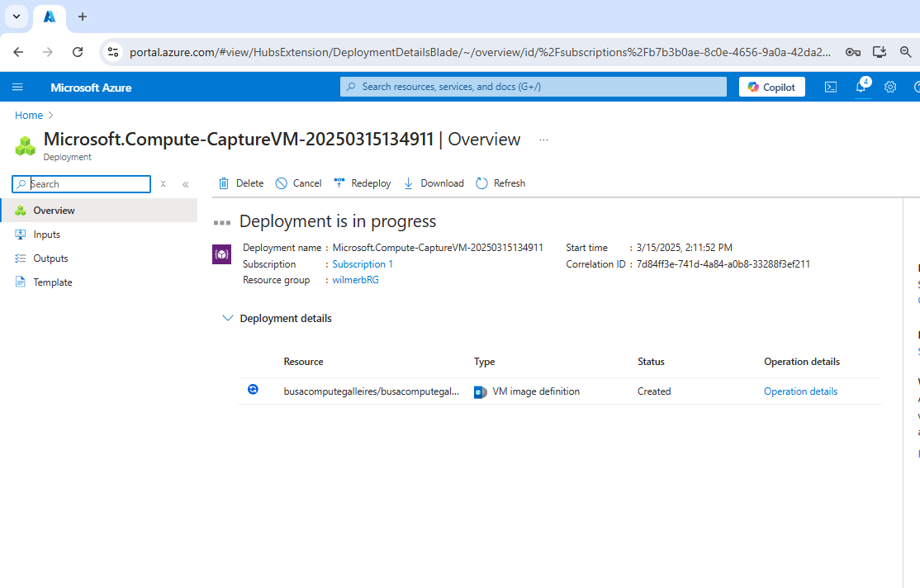This screenshot has width=920, height=588.
Task: Open a new browser tab
Action: click(83, 17)
